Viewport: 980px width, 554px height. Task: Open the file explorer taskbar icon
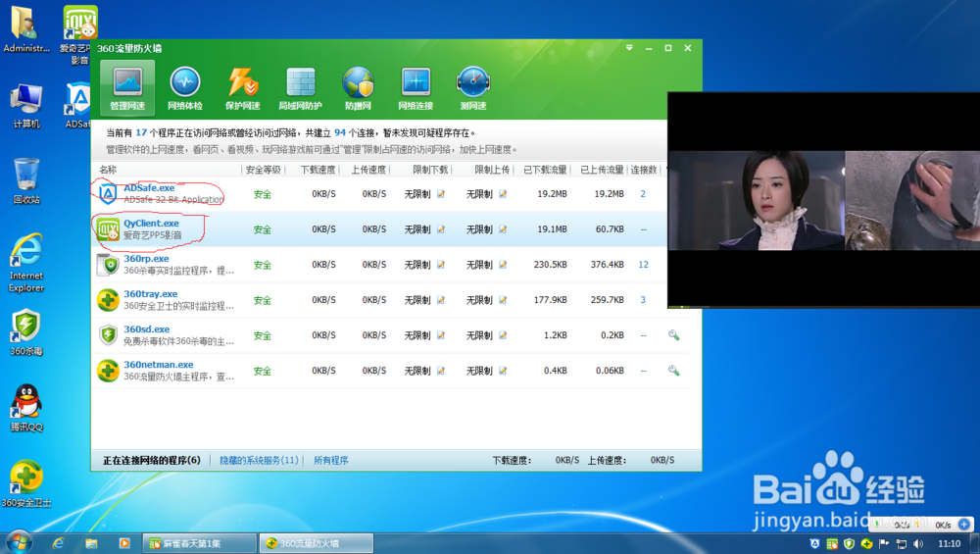pyautogui.click(x=91, y=543)
